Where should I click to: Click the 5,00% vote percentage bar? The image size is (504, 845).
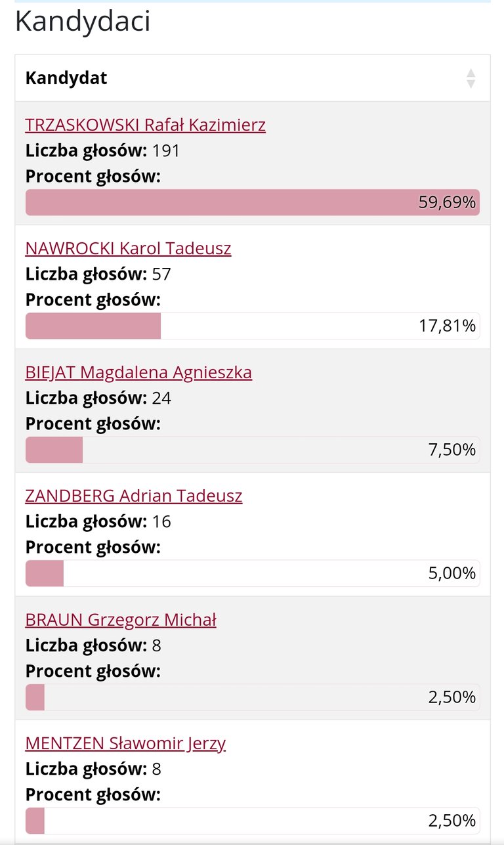coord(253,573)
